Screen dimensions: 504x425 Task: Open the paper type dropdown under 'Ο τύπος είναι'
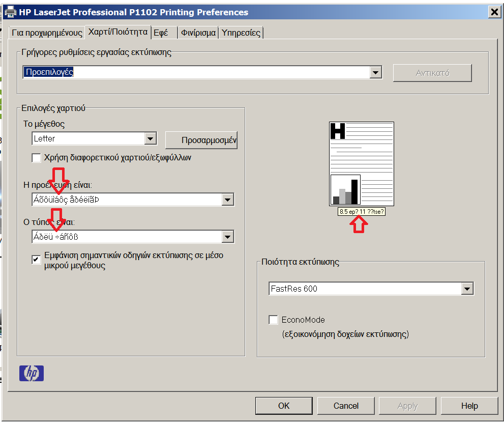pos(228,237)
